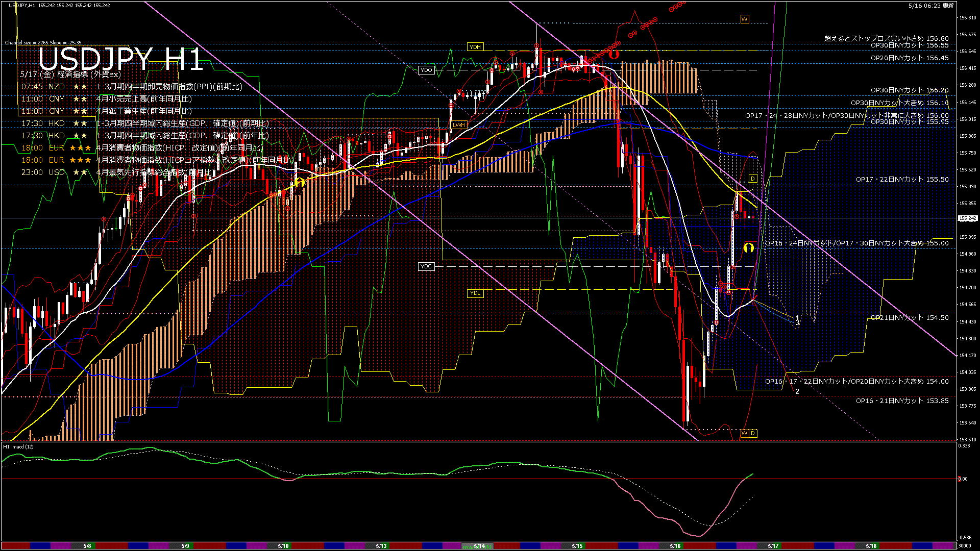Click the yellow arrow marker near 5/10 candles
Viewport: 980px width, 551px height.
[300, 183]
